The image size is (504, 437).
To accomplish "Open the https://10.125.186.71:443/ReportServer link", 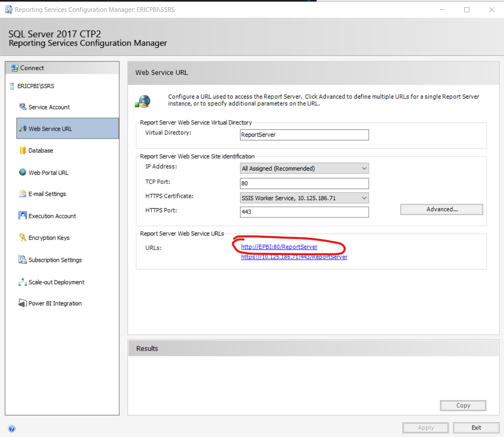I will (294, 257).
